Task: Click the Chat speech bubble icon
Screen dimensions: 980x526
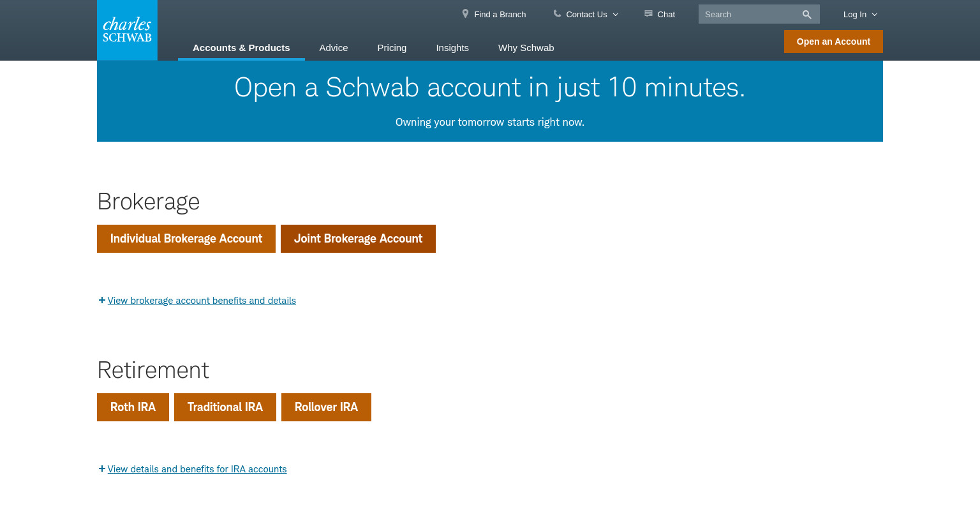Action: [648, 13]
